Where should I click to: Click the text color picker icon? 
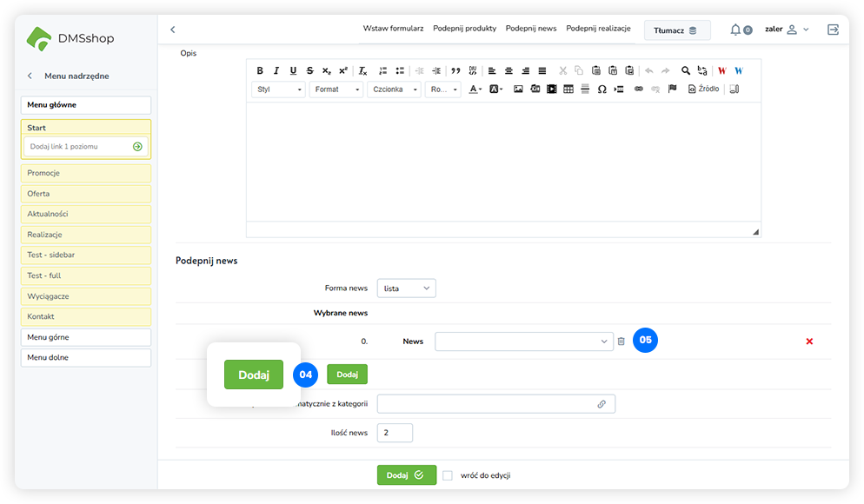[x=475, y=90]
